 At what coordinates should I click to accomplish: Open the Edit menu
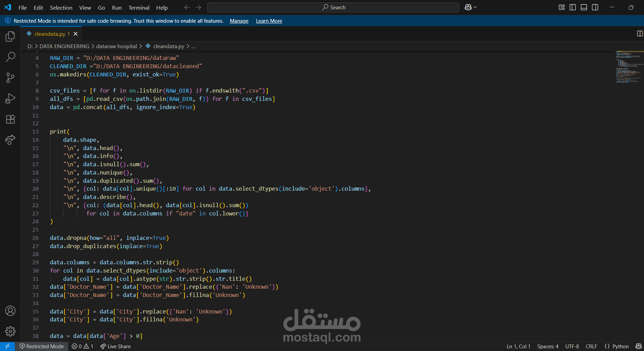click(38, 8)
